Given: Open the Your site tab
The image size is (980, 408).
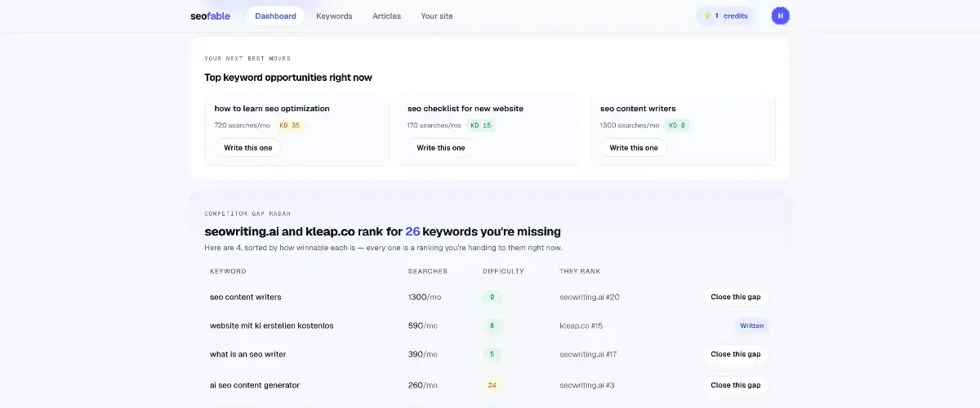Looking at the screenshot, I should (437, 16).
